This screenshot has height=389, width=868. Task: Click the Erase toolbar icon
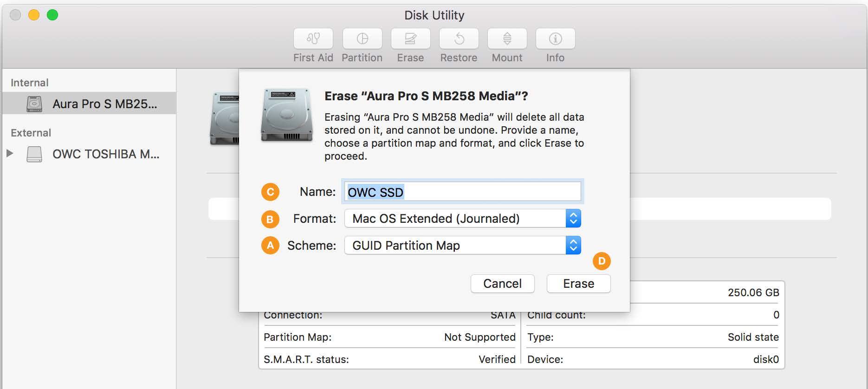tap(410, 39)
